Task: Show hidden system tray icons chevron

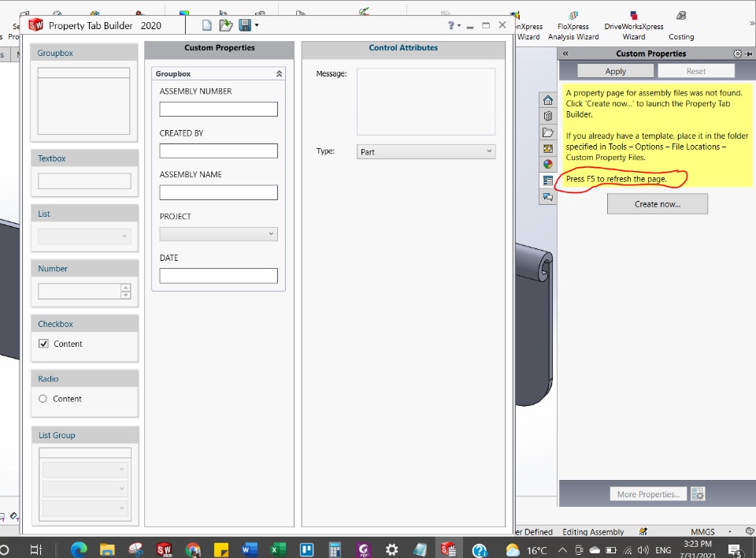Action: click(x=562, y=550)
